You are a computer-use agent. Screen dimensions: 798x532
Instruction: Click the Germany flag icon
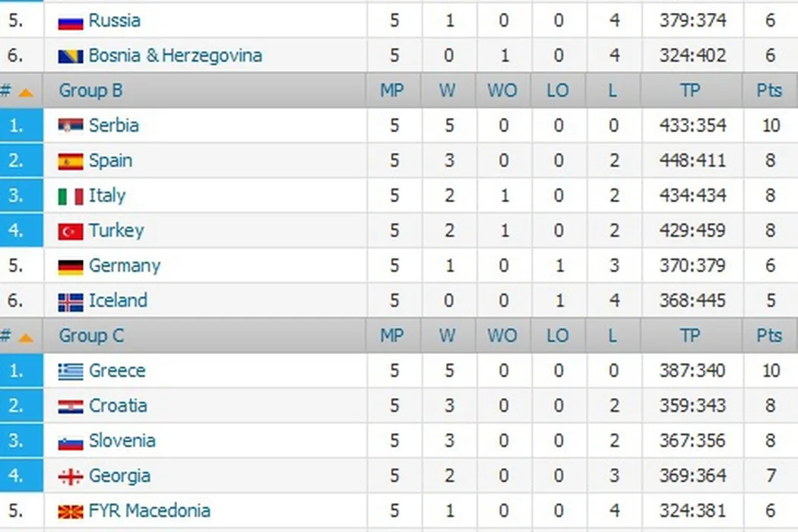point(71,267)
